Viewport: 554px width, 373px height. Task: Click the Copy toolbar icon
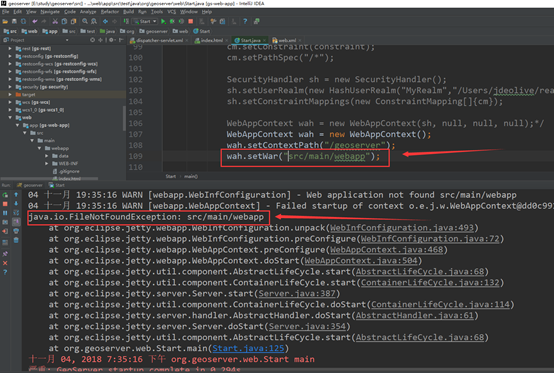(64, 22)
